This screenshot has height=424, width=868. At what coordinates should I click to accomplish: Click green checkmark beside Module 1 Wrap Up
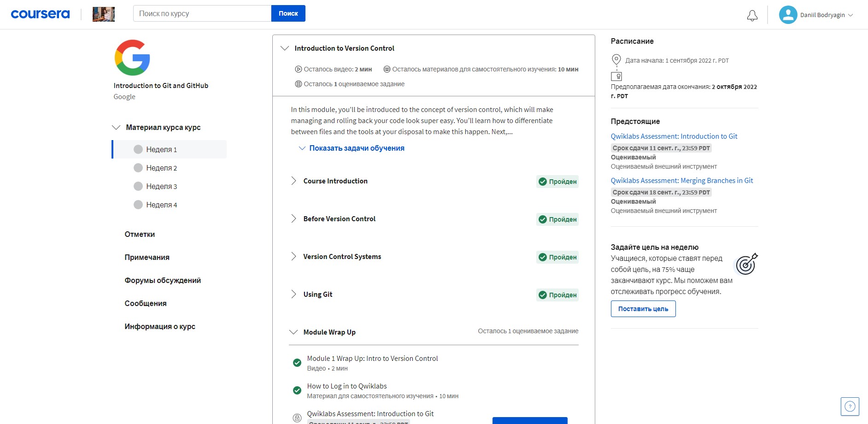coord(297,363)
